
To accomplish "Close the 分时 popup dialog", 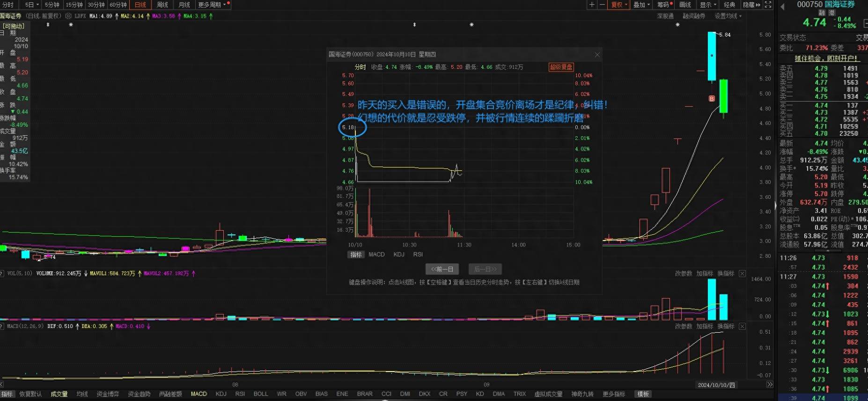I will click(x=597, y=55).
